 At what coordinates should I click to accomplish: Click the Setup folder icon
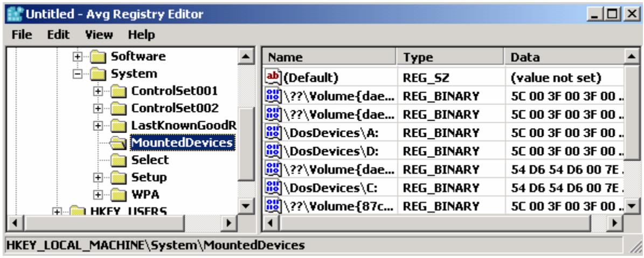coord(119,178)
